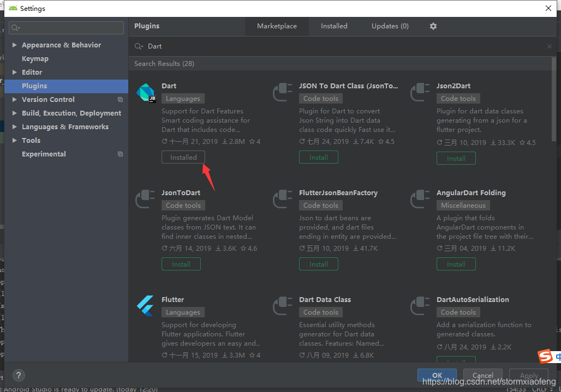Viewport: 561px width, 392px height.
Task: Select the Plugins settings page
Action: point(67,86)
